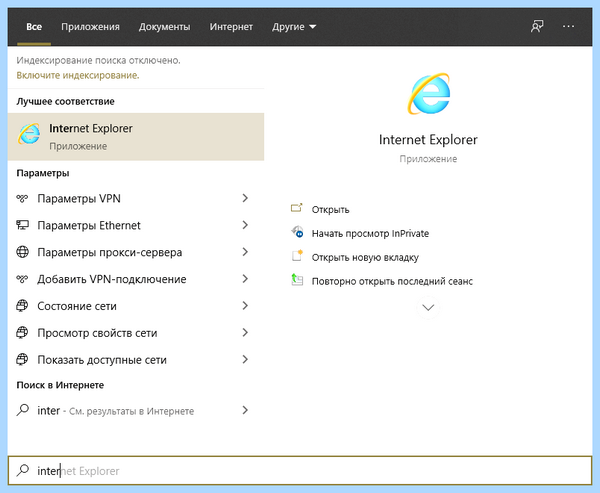
Task: Open the Параметры Ethernet settings result
Action: coord(136,225)
